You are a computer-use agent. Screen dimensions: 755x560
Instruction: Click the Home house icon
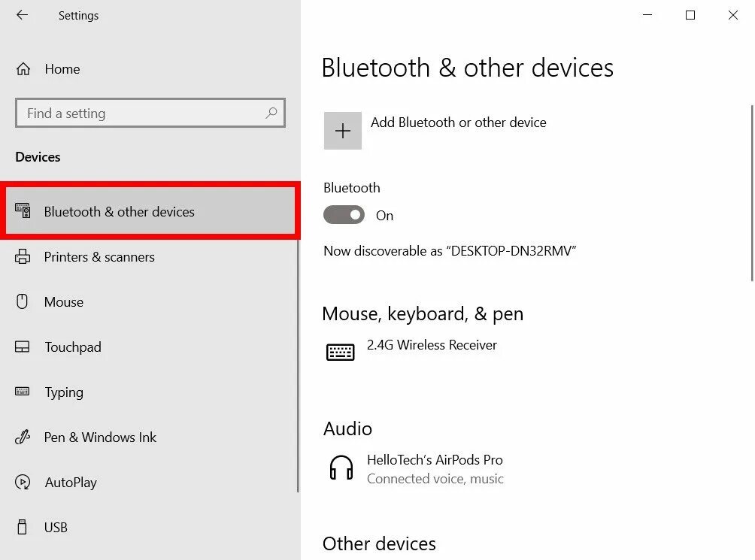click(x=23, y=69)
